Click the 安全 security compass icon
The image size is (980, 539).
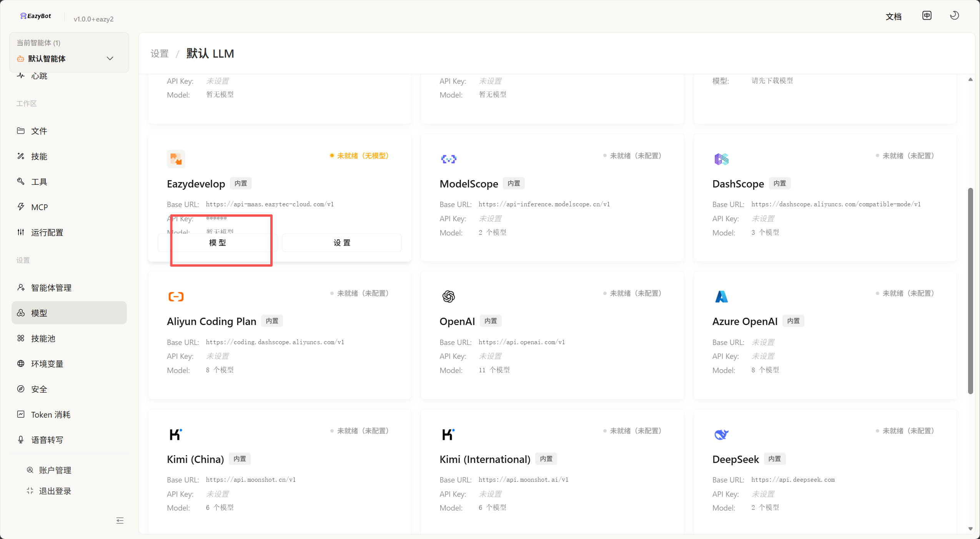(21, 389)
